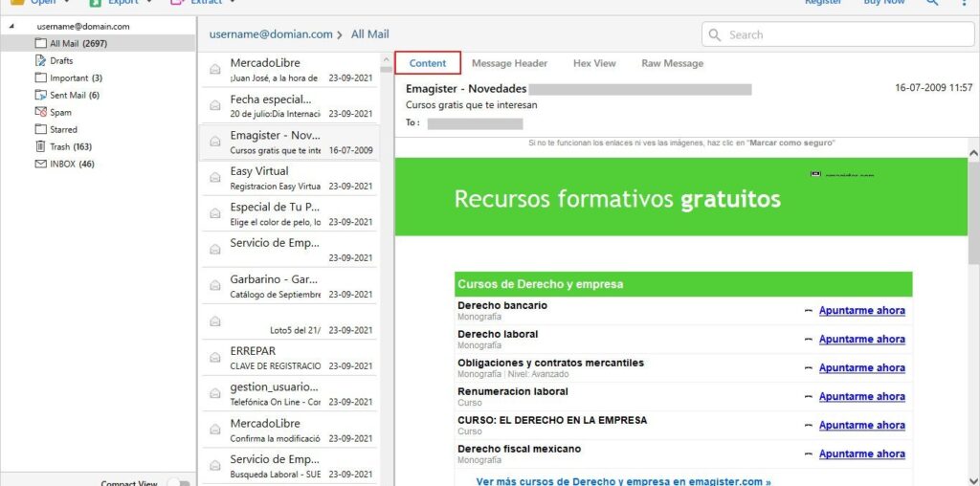Viewport: 980px width, 486px height.
Task: Click Apuntarme ahora for Renumeracion laboral
Action: coord(862,397)
